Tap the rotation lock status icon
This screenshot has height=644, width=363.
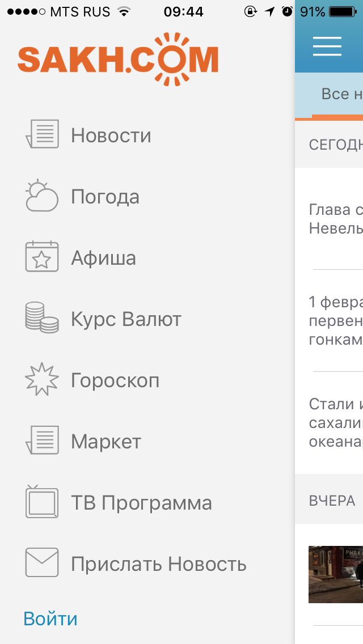coord(250,11)
